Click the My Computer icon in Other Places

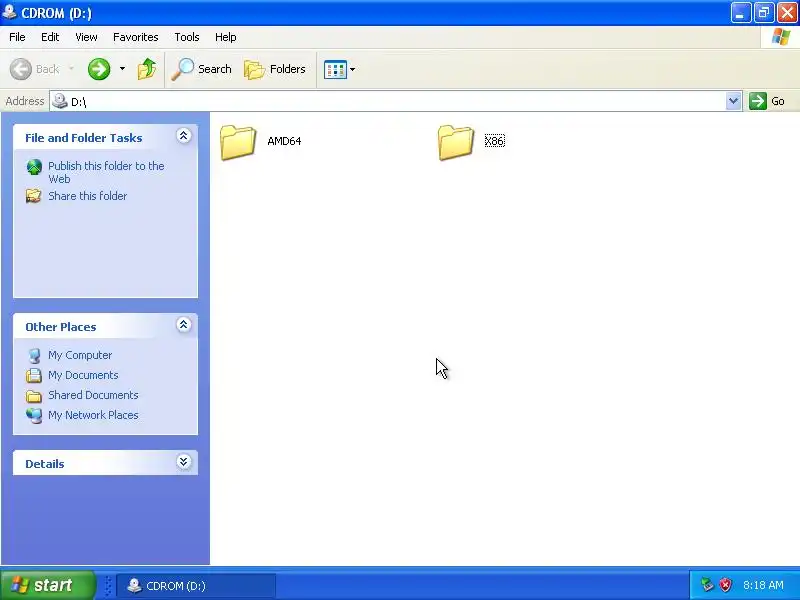[34, 356]
